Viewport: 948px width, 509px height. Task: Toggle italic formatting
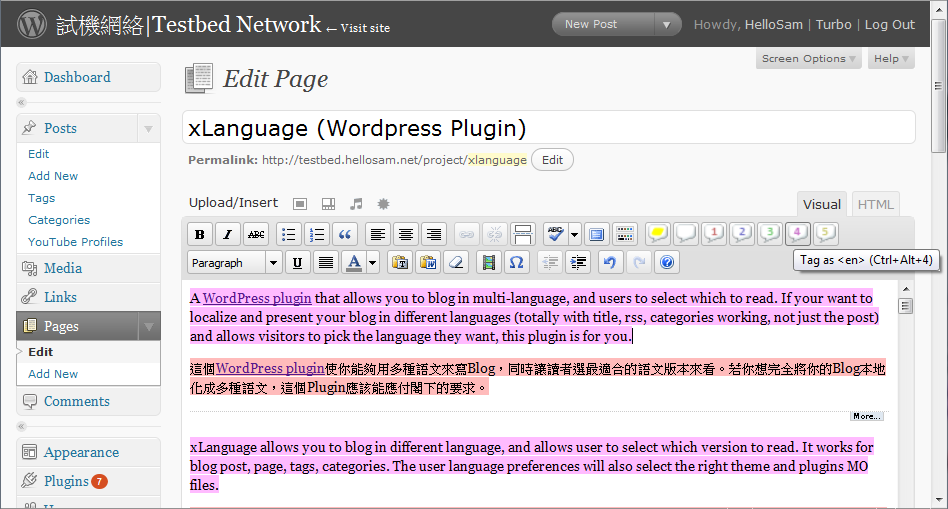click(227, 234)
